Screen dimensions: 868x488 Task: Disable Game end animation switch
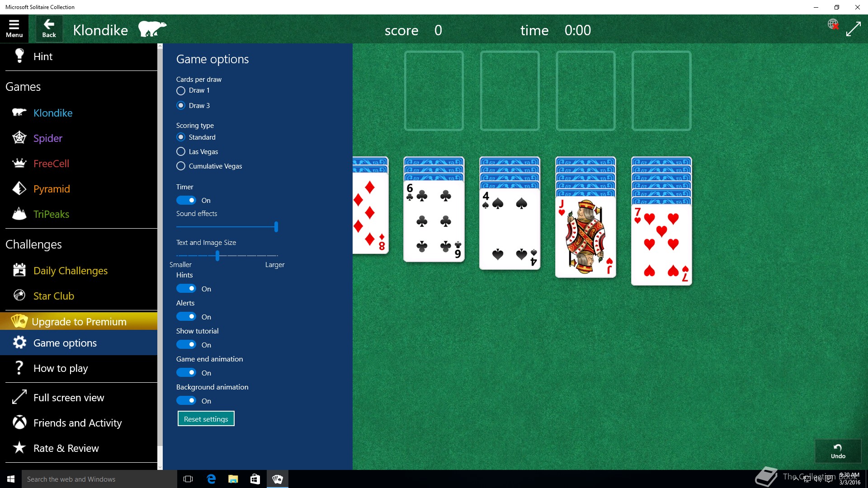coord(186,372)
